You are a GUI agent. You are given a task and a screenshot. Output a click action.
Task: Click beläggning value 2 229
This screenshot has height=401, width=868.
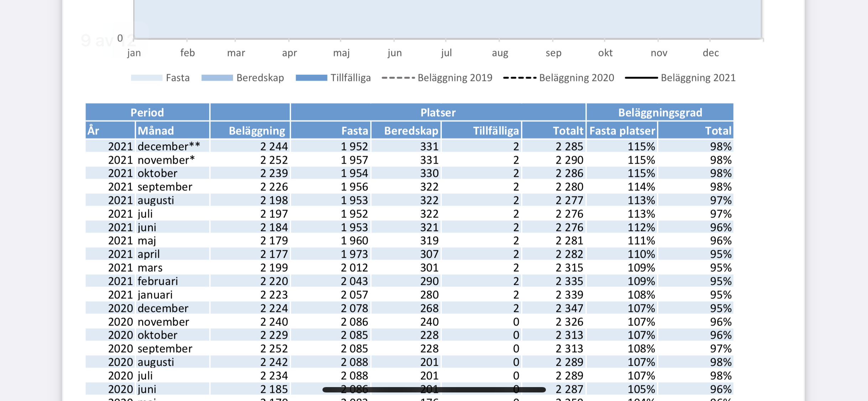(x=274, y=335)
